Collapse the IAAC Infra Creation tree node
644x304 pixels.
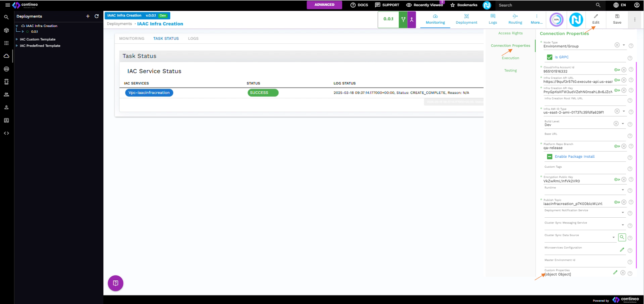(x=17, y=26)
